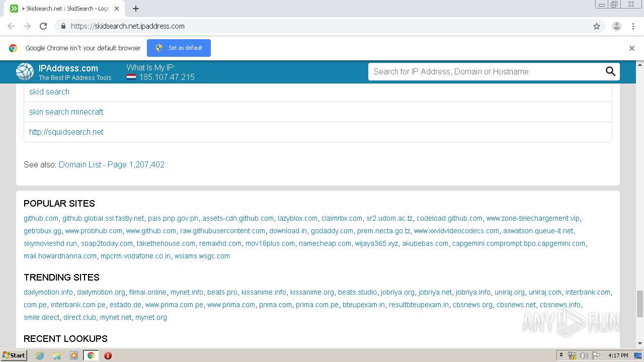
Task: Open a new tab with plus icon
Action: tap(136, 9)
